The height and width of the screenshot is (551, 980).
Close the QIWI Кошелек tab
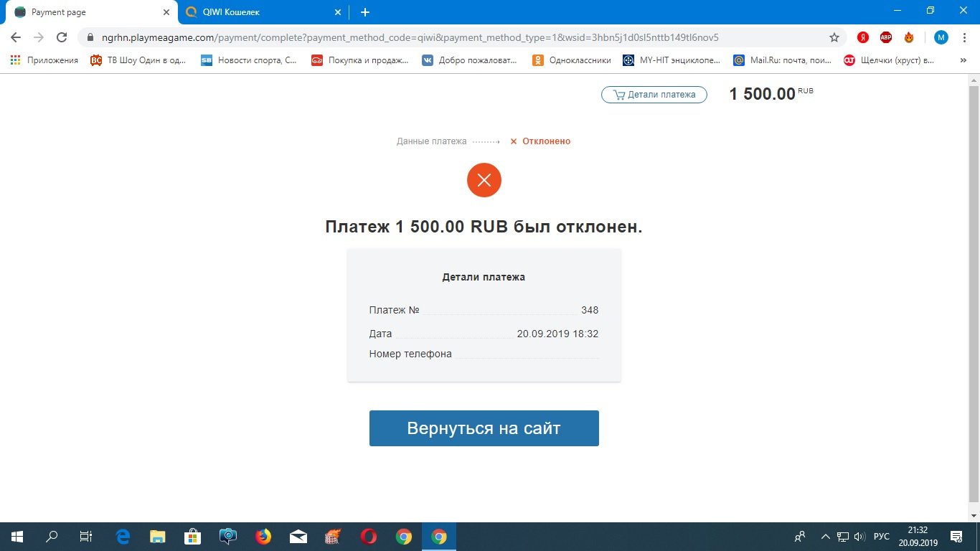338,12
